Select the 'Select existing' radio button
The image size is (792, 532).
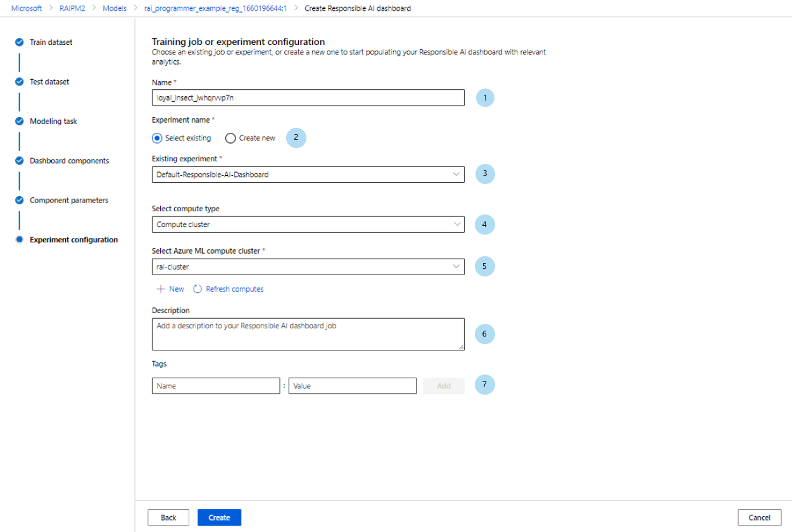pyautogui.click(x=158, y=138)
